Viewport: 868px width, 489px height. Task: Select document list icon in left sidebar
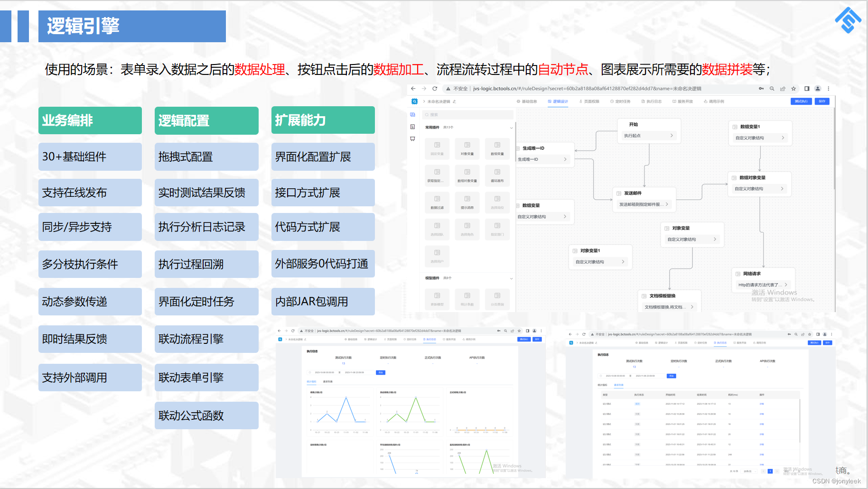tap(412, 127)
